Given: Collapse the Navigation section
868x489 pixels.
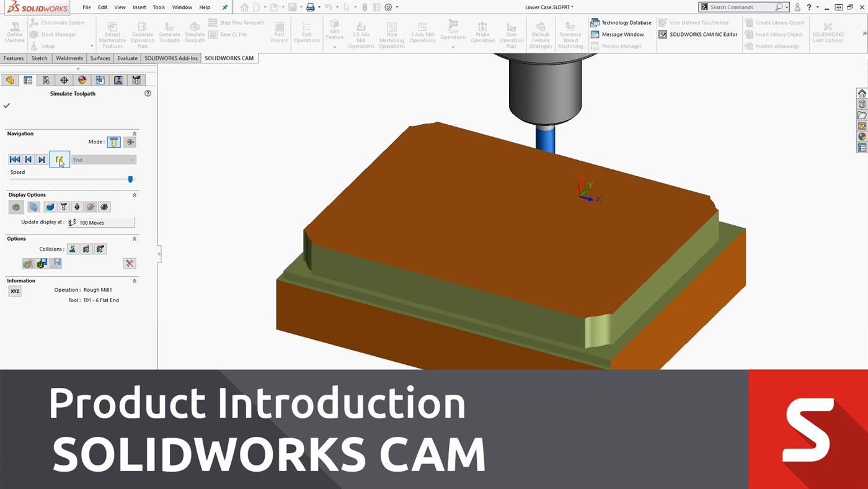Looking at the screenshot, I should point(134,133).
